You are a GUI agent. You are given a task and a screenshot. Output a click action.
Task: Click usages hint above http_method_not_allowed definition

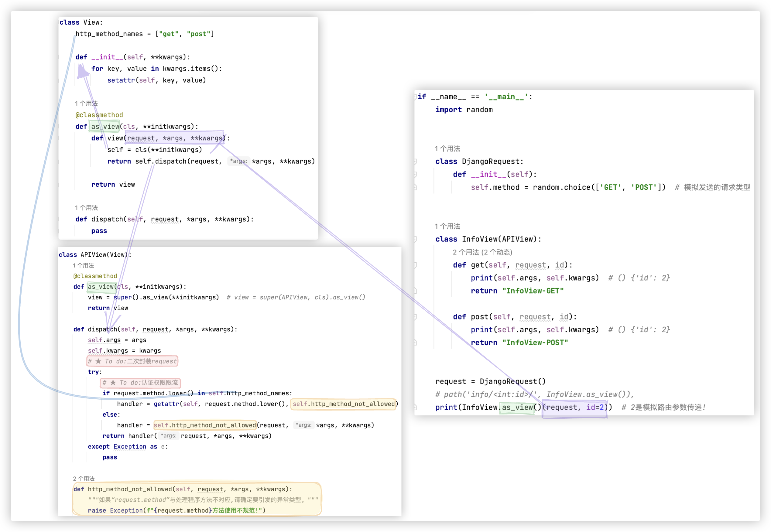point(84,479)
